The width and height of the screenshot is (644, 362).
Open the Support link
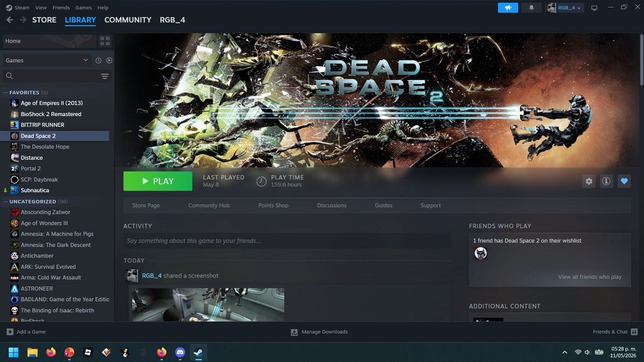pos(430,205)
